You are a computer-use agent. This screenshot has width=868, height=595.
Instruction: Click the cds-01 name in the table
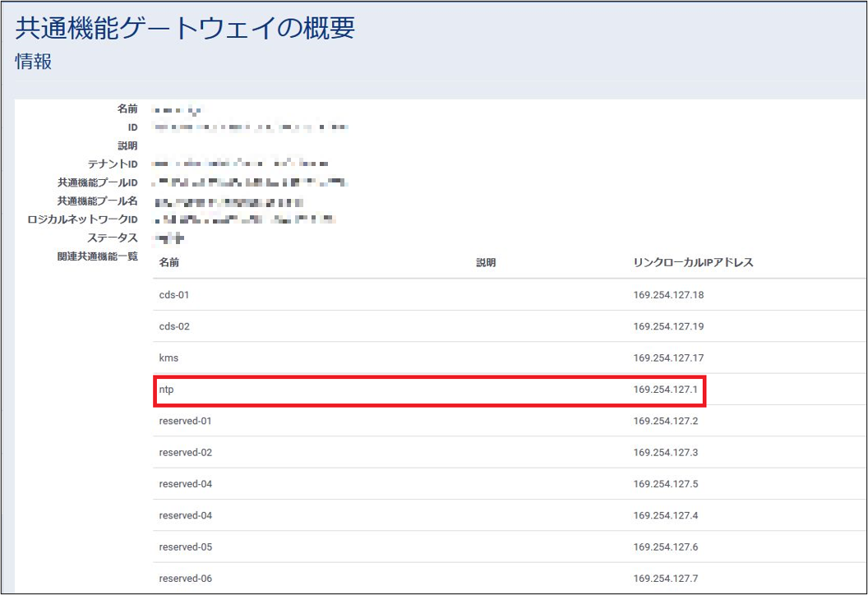coord(174,295)
